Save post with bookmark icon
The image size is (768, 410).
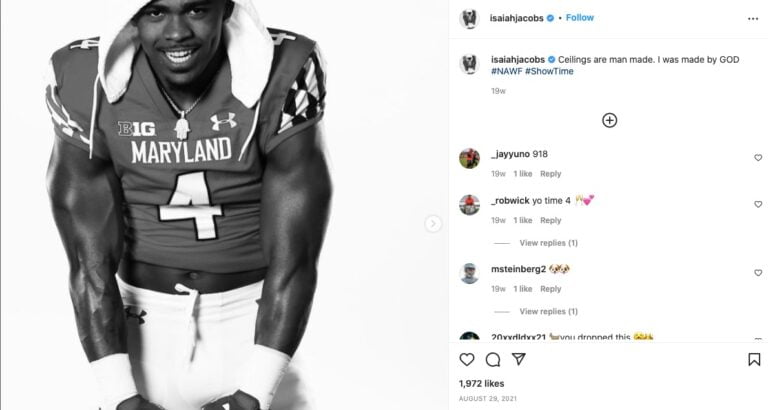coord(754,360)
